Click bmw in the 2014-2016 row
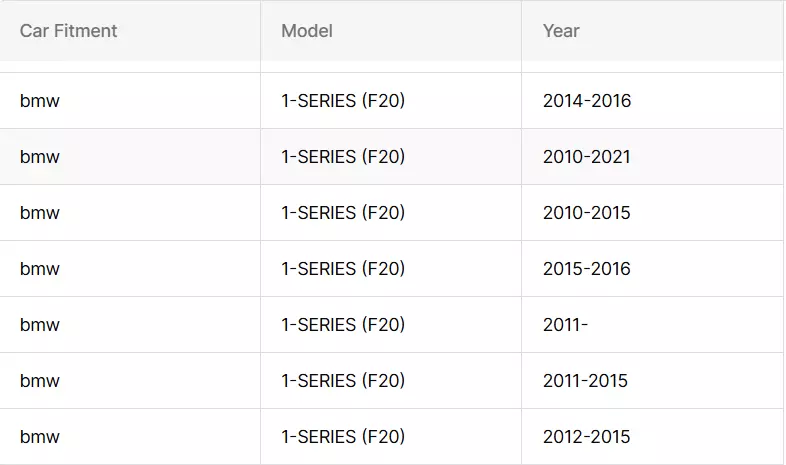Screen dimensions: 786x465 point(40,101)
